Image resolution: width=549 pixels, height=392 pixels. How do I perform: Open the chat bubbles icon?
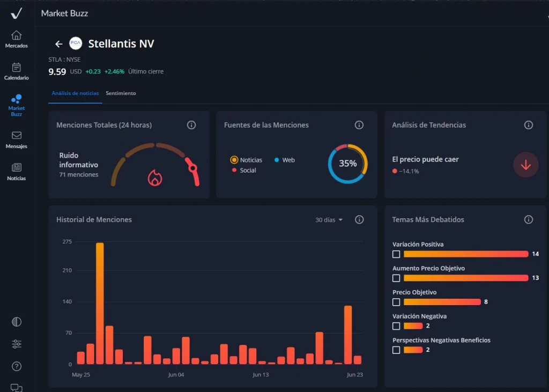pos(17,388)
